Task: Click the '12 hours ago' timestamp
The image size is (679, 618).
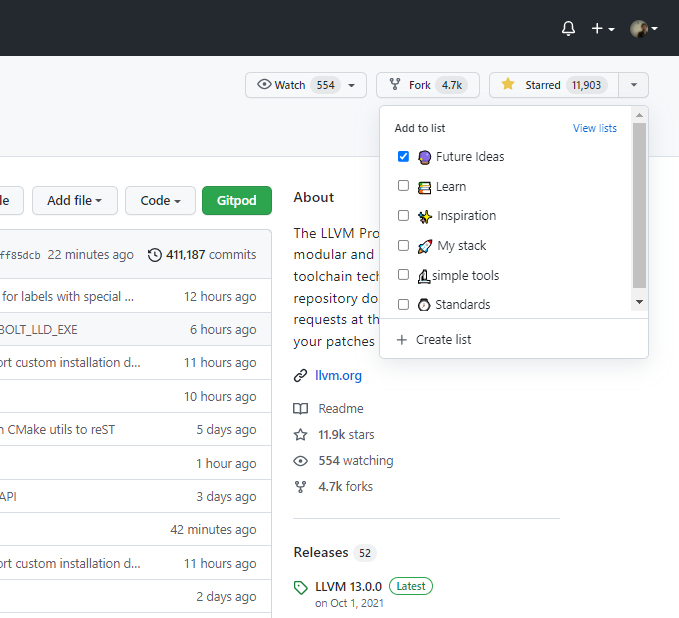Action: point(220,297)
